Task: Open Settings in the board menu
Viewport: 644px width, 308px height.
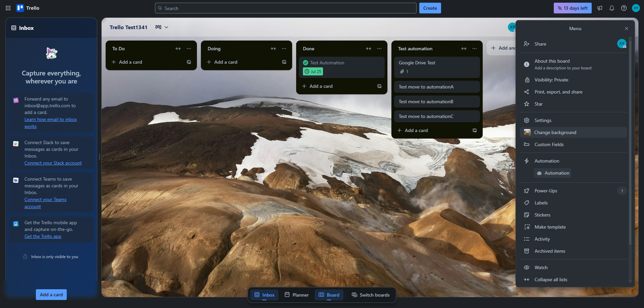Action: 573,120
